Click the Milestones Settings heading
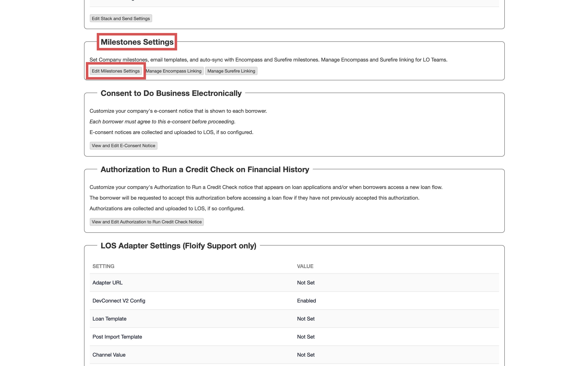Image resolution: width=588 pixels, height=366 pixels. click(x=137, y=42)
